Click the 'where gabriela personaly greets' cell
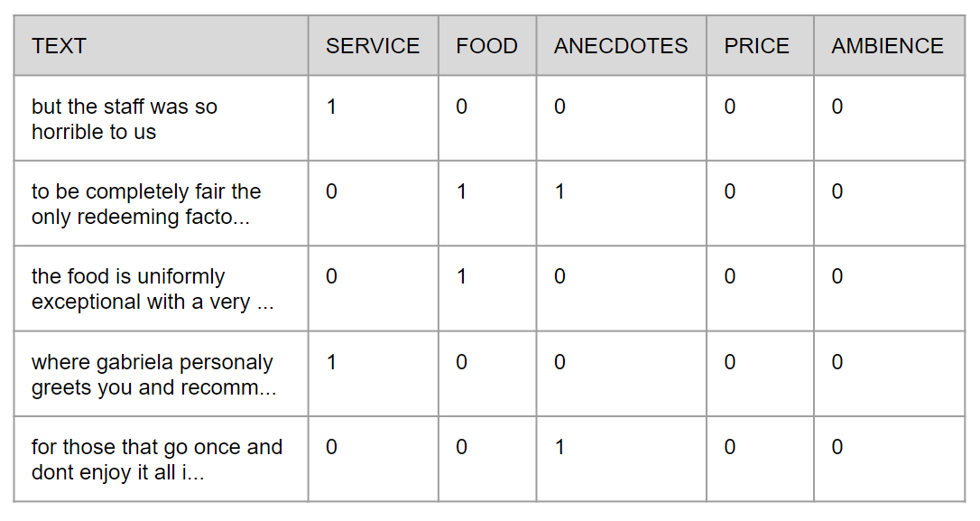Viewport: 980px width, 521px height. [161, 374]
